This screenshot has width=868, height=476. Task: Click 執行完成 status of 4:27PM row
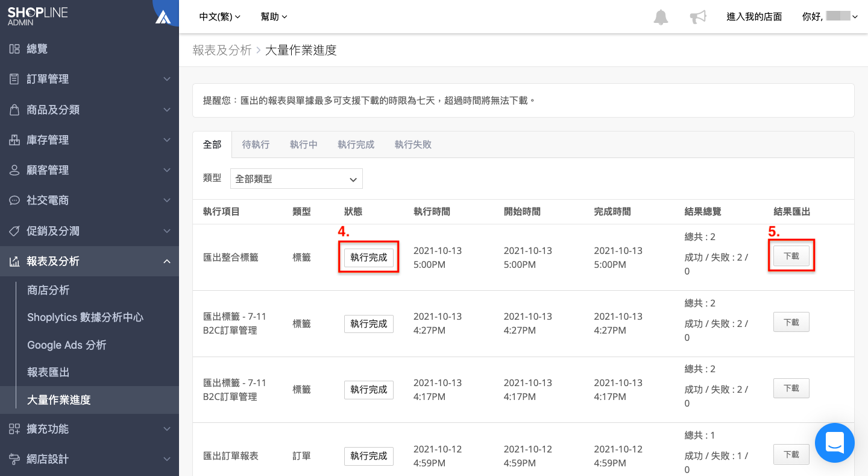click(369, 324)
